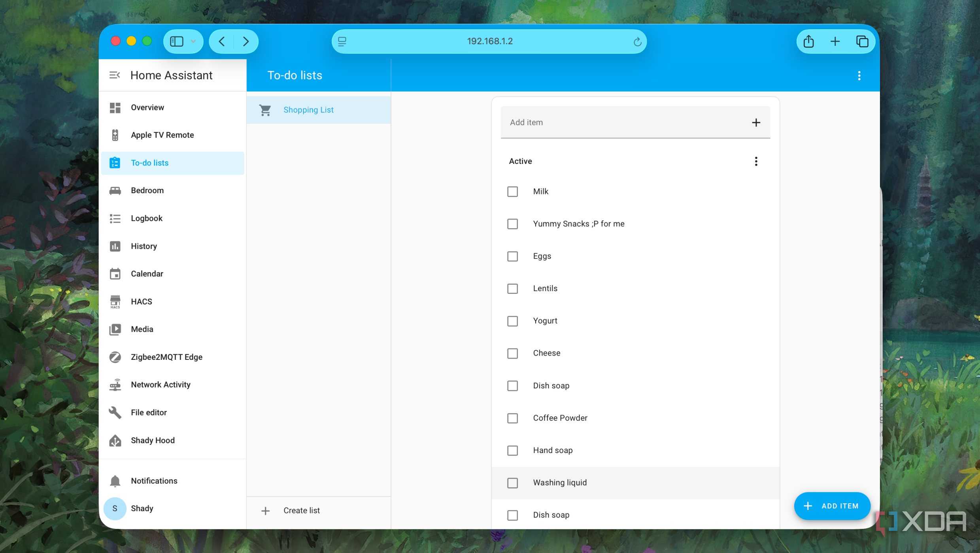Open a new Safari tab
Image resolution: width=980 pixels, height=553 pixels.
click(x=835, y=41)
